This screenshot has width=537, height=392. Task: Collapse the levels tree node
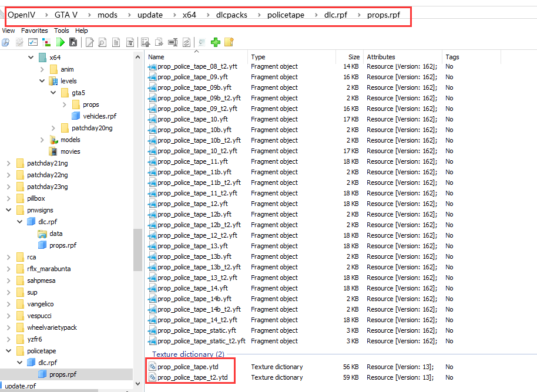click(x=42, y=81)
